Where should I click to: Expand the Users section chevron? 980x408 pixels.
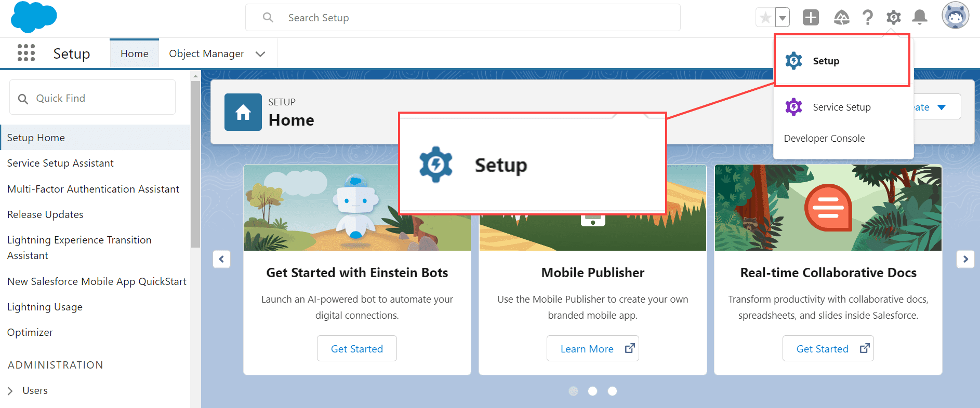[x=10, y=391]
